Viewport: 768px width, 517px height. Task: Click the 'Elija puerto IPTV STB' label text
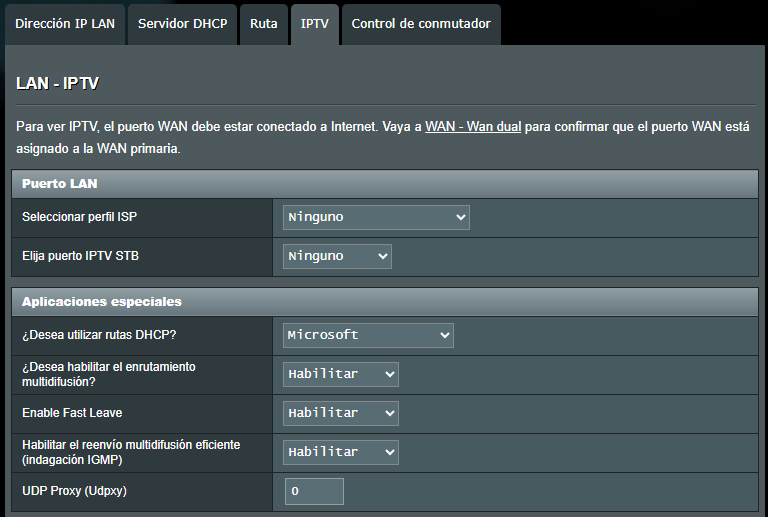(x=80, y=256)
